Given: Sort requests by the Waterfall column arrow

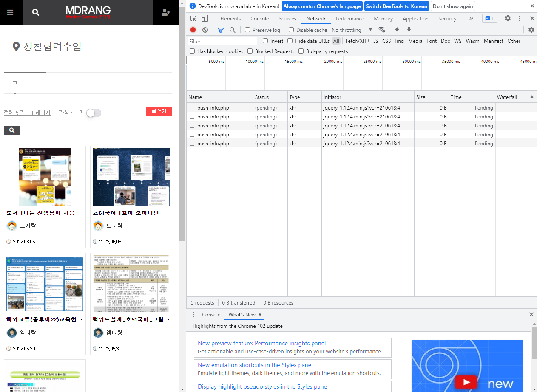Looking at the screenshot, I should tap(531, 97).
